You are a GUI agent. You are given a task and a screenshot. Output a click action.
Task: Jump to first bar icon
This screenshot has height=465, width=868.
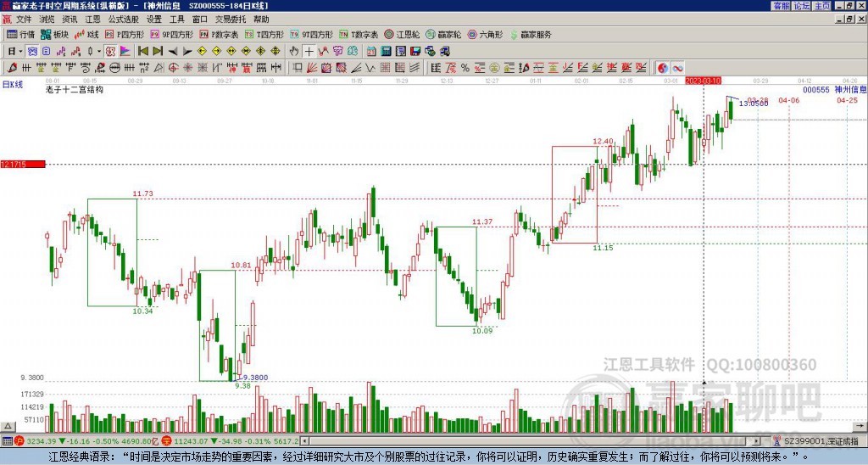tap(142, 52)
